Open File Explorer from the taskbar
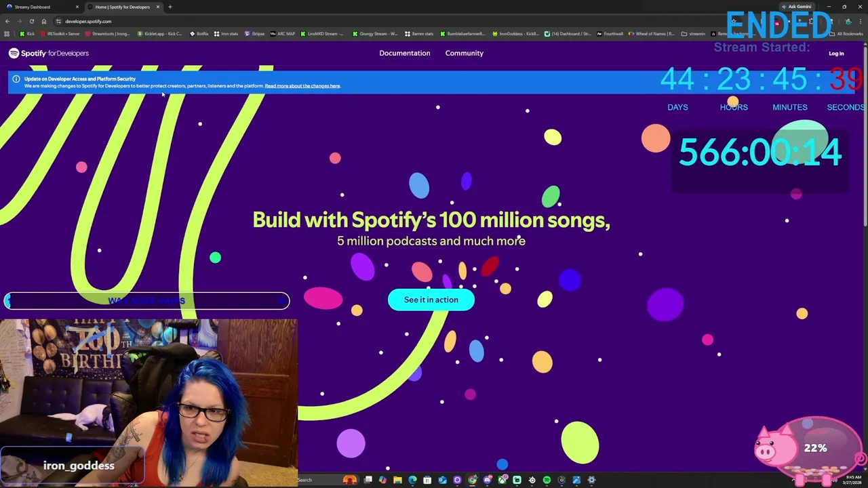Viewport: 868px width, 488px height. [397, 480]
